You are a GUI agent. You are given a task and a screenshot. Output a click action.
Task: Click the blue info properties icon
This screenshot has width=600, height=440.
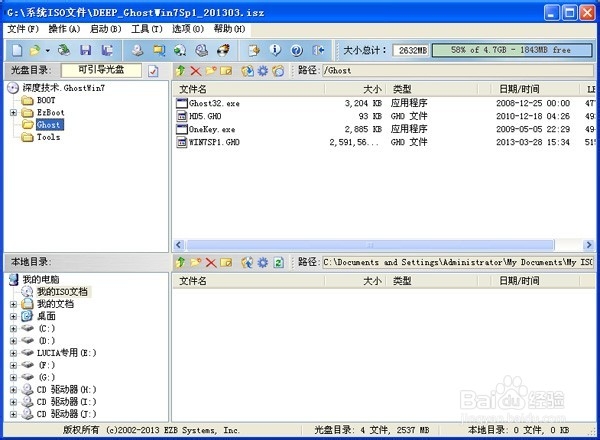click(275, 50)
